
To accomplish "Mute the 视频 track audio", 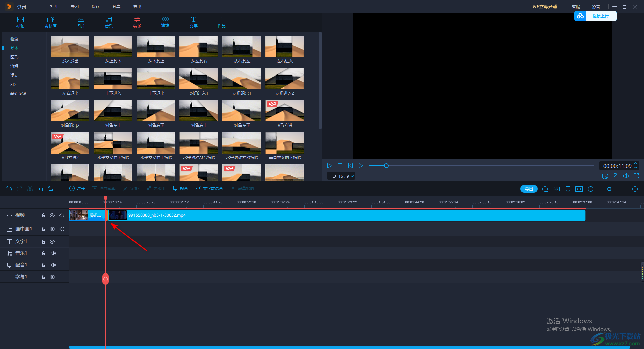I will point(62,215).
